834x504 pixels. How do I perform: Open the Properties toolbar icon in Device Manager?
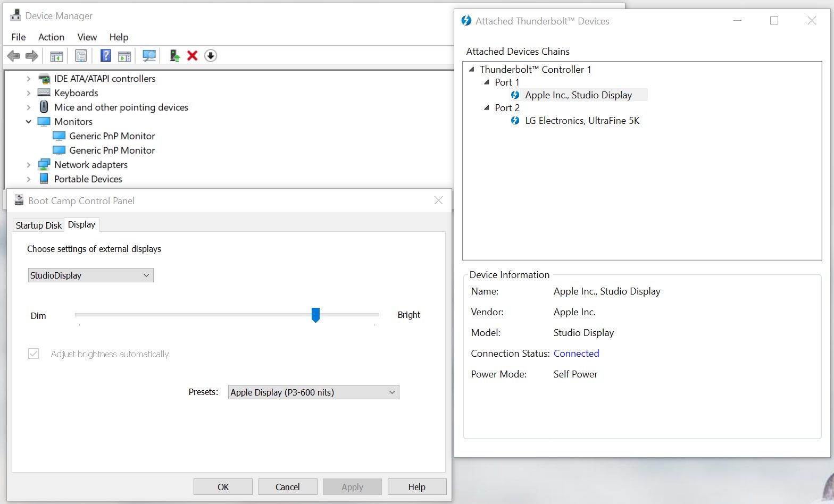pos(81,56)
